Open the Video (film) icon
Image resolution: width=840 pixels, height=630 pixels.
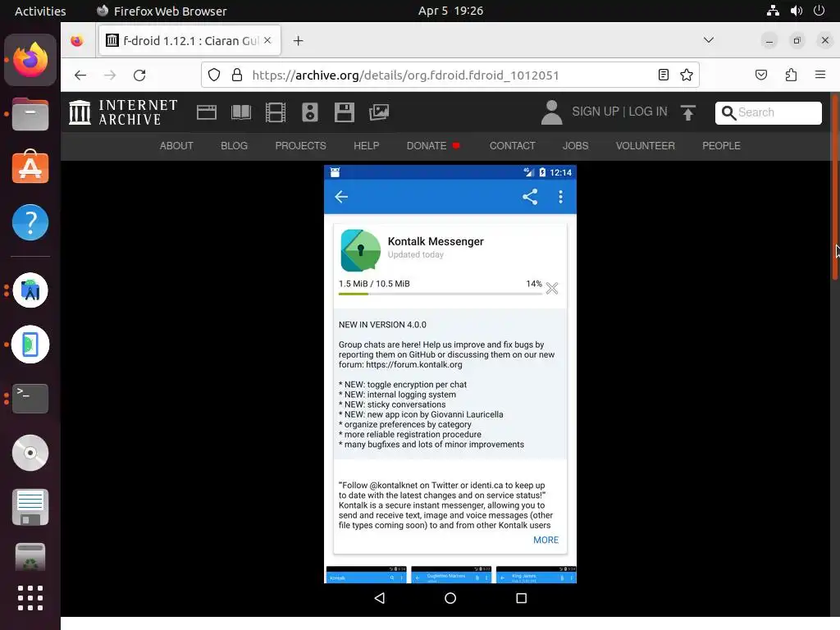click(x=276, y=112)
